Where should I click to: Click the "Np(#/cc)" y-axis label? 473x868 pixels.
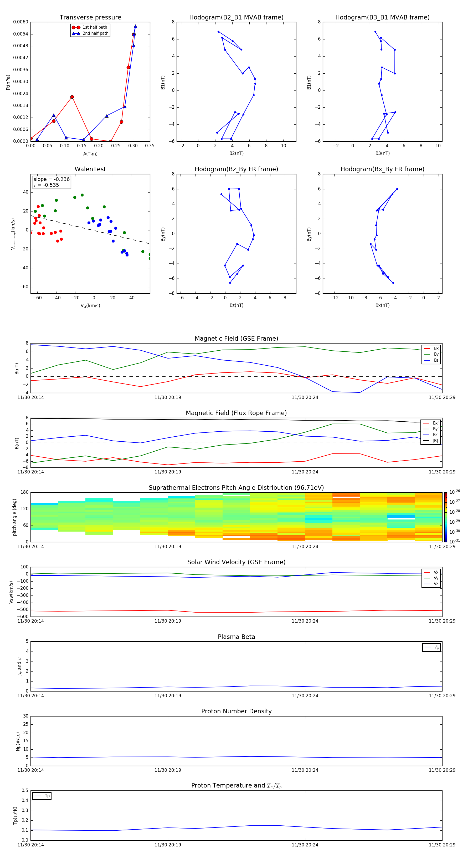pyautogui.click(x=18, y=741)
